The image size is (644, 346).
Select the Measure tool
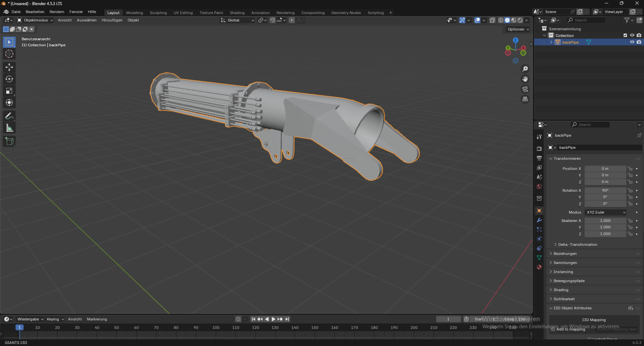9,128
